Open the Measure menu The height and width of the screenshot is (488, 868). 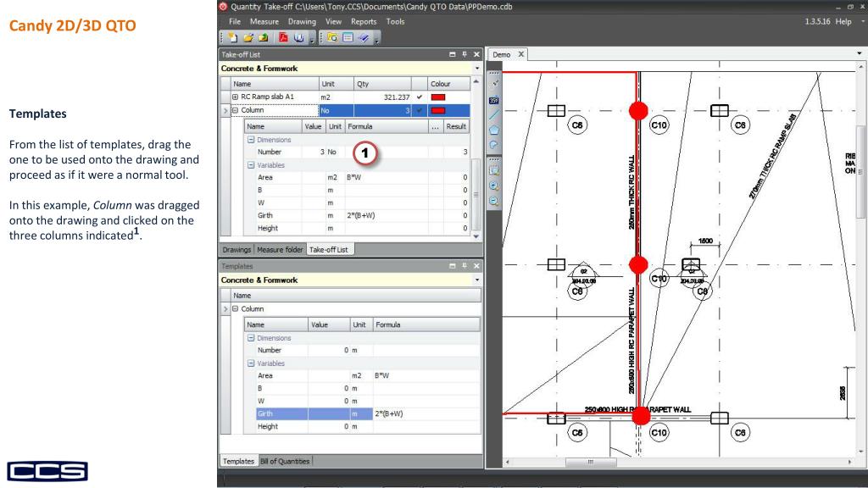tap(264, 21)
